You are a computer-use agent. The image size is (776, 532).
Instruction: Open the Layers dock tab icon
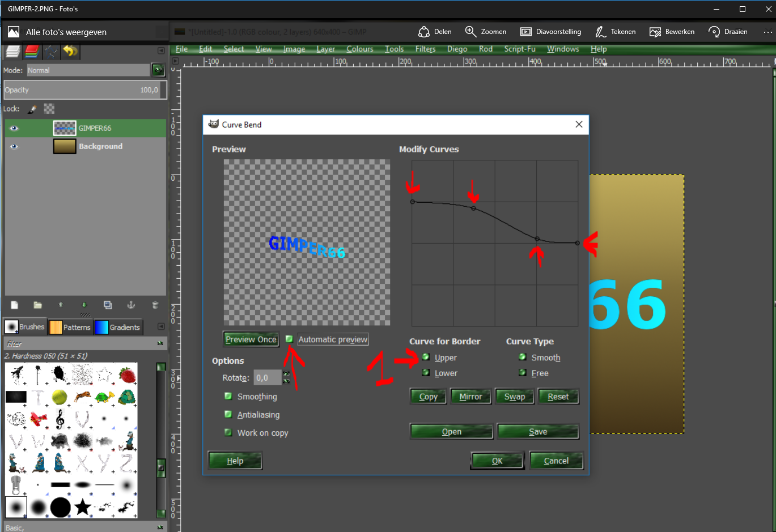point(13,52)
